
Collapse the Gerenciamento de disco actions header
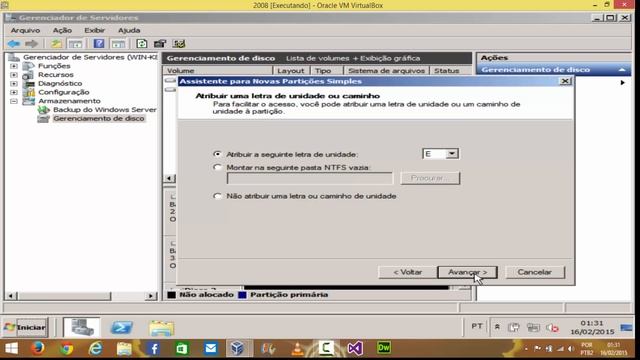tap(622, 70)
